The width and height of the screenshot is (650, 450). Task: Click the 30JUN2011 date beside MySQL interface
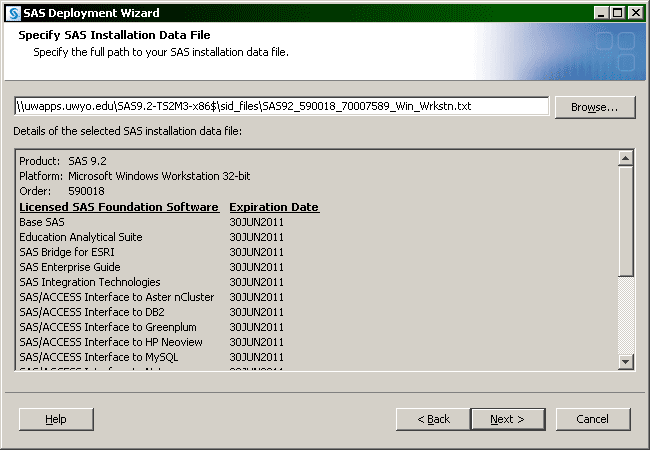click(x=257, y=357)
